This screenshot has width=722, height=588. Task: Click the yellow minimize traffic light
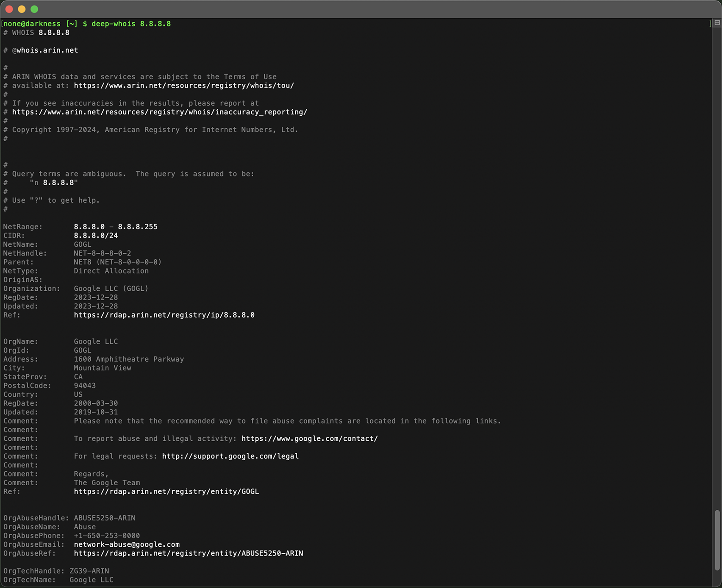click(x=21, y=9)
